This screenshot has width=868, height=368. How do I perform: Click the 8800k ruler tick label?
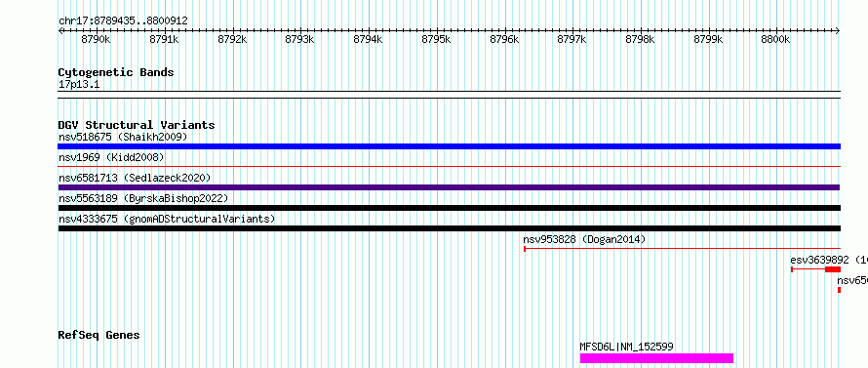pos(775,39)
